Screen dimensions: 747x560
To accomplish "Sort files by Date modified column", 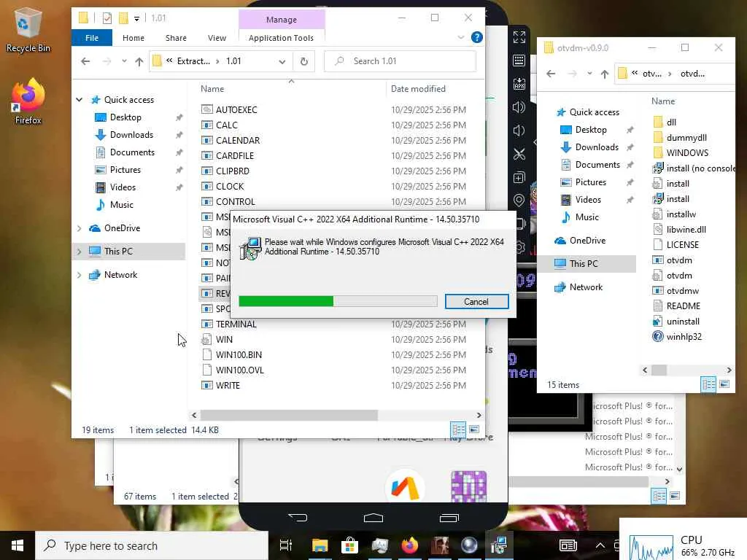I will [418, 88].
